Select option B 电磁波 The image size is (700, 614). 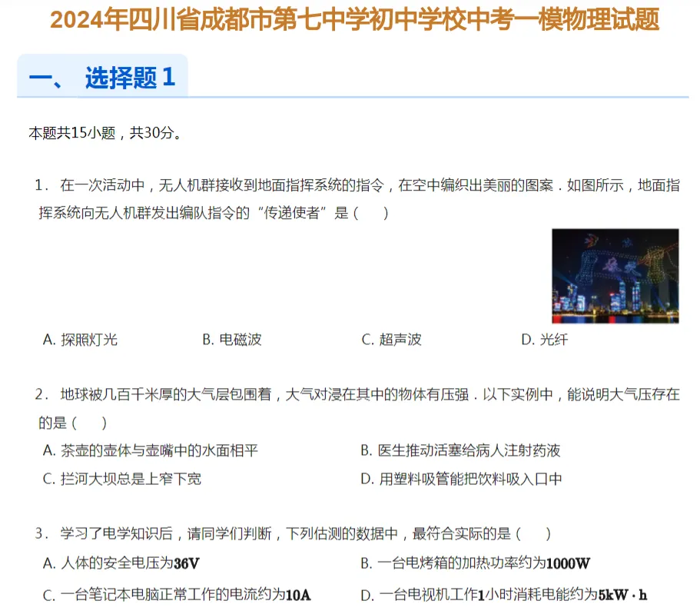click(231, 340)
